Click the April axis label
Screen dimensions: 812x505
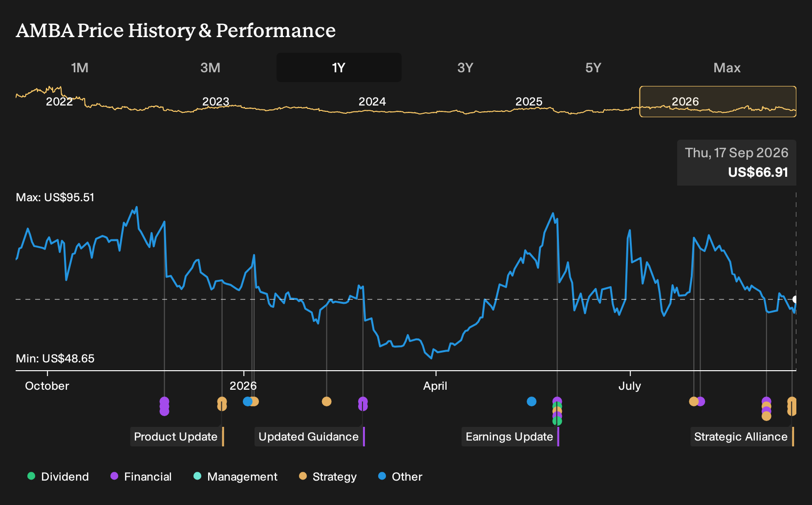coord(435,386)
